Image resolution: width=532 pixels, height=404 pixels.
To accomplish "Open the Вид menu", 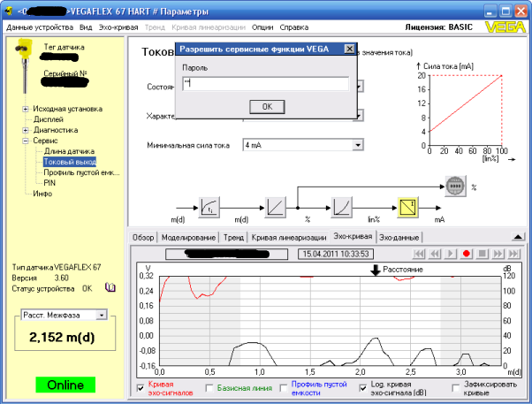I will click(86, 27).
